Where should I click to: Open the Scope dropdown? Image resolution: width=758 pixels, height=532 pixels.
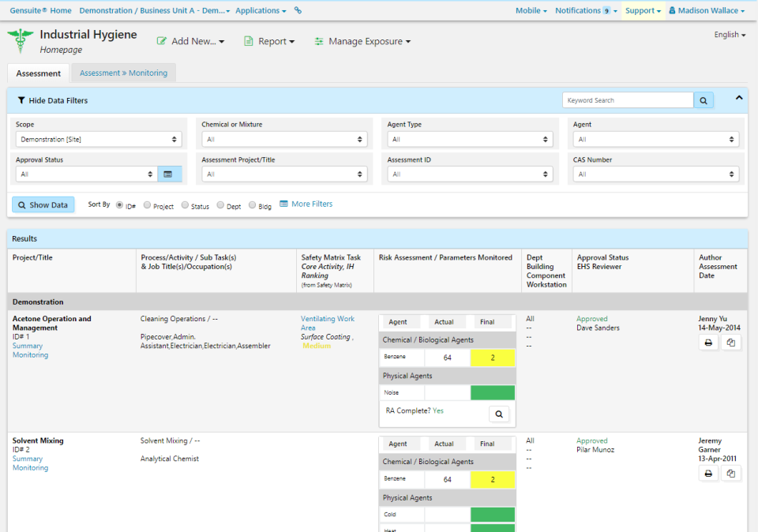coord(99,140)
